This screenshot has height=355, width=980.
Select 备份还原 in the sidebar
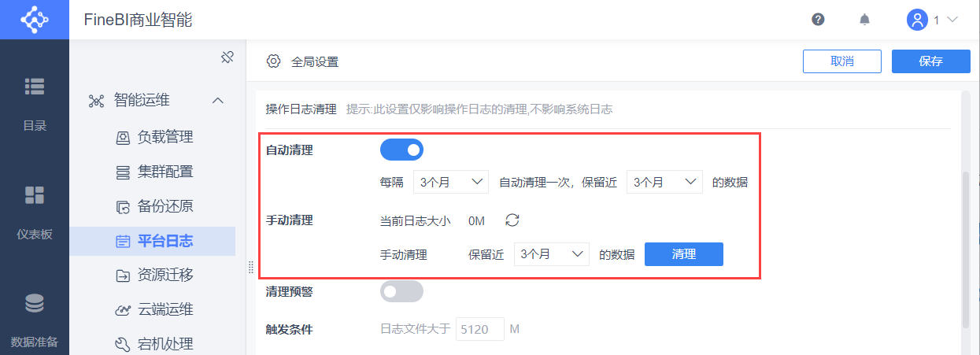(x=165, y=206)
